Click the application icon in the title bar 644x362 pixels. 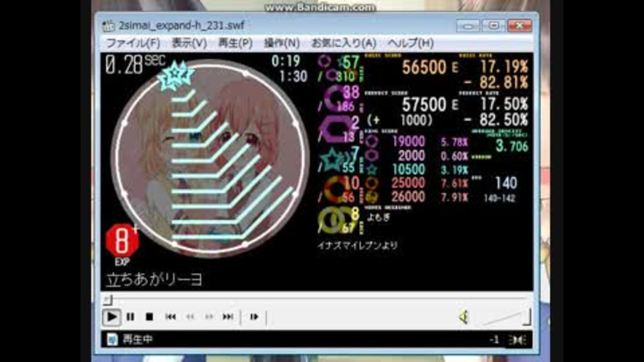point(109,26)
